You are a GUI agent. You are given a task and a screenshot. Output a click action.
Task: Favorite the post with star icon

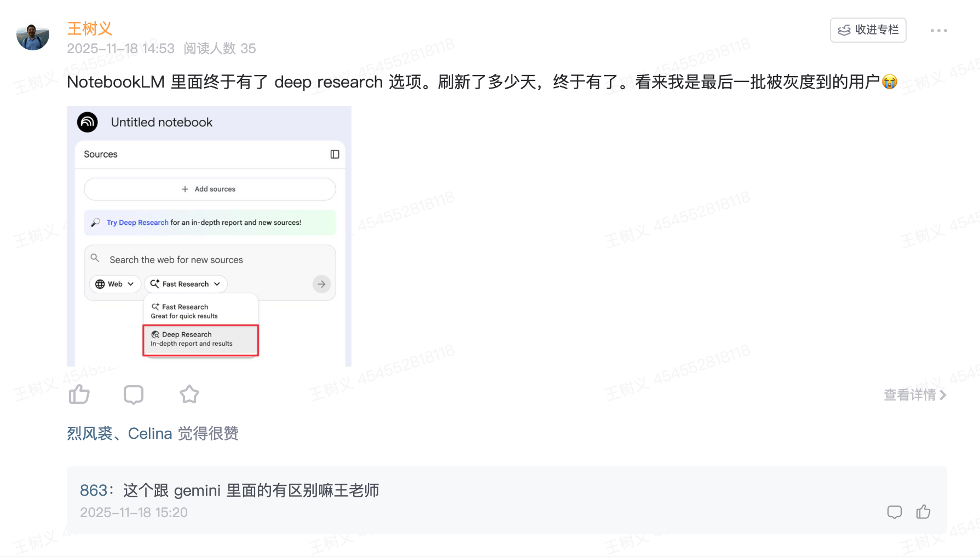click(x=189, y=394)
